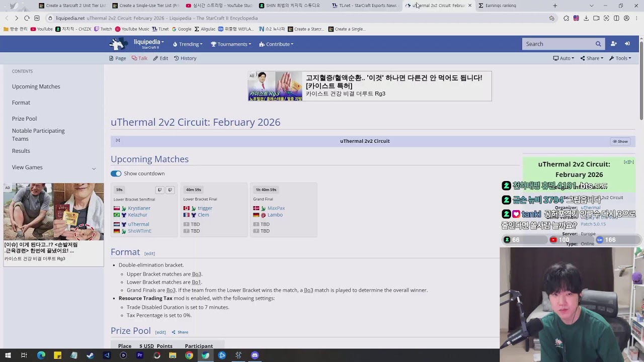
Task: Open the Trending dropdown menu
Action: tap(188, 44)
